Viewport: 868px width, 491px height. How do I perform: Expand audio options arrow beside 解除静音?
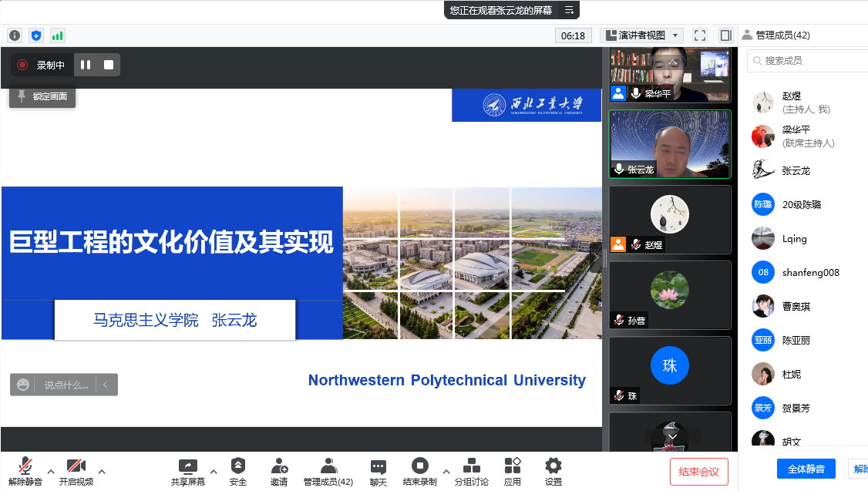tap(51, 471)
